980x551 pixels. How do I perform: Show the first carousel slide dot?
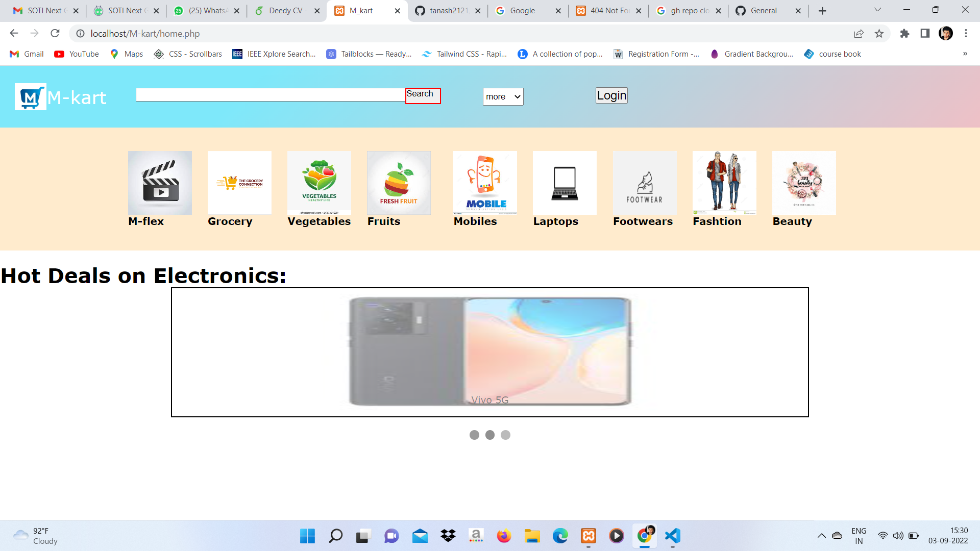click(x=474, y=435)
